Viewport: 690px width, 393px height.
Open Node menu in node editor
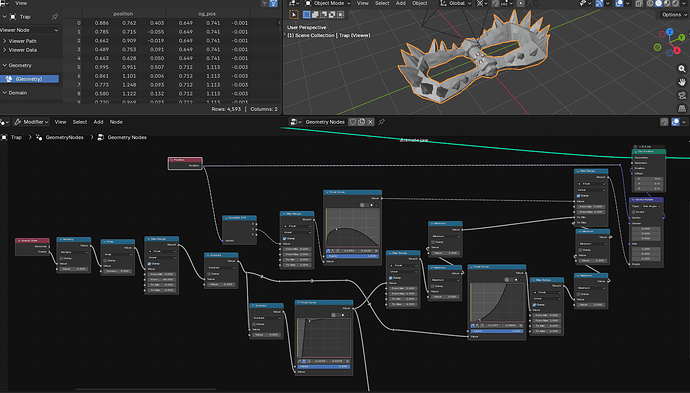pos(116,122)
